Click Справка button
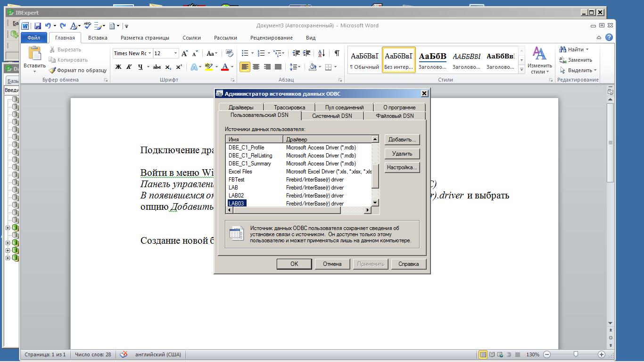This screenshot has height=362, width=644. pos(409,264)
